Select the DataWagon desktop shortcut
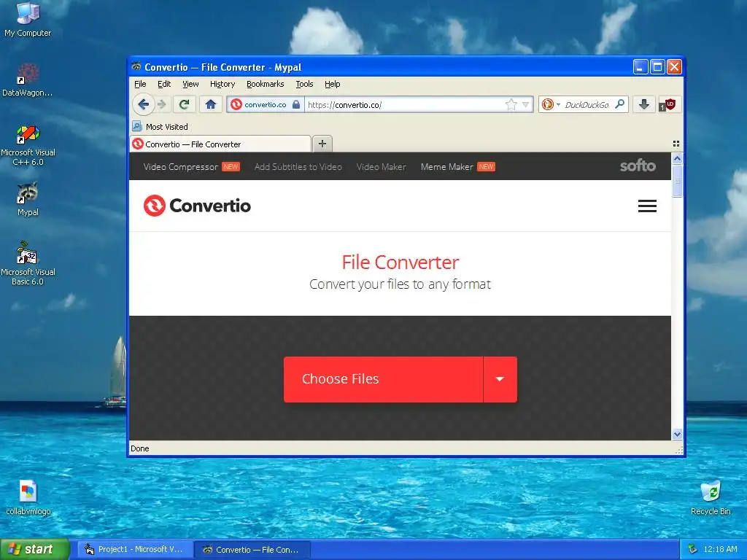 coord(28,80)
